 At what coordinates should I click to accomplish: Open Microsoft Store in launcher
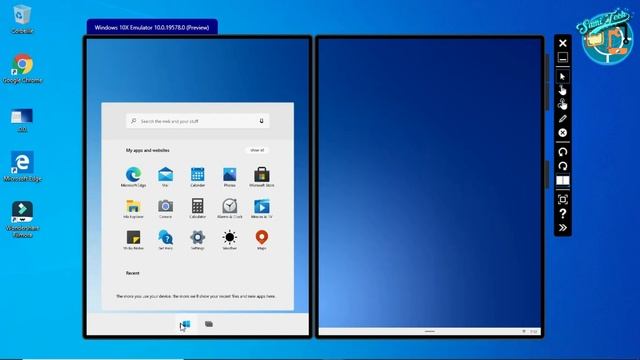click(262, 177)
